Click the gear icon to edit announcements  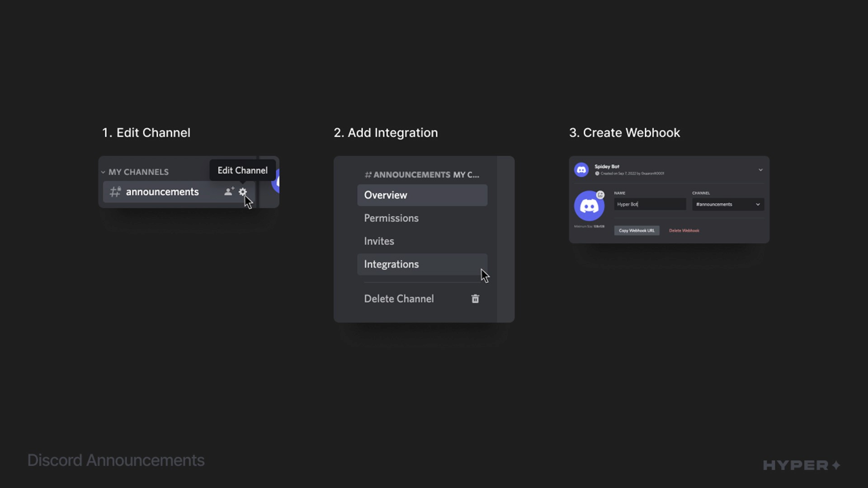click(x=243, y=192)
